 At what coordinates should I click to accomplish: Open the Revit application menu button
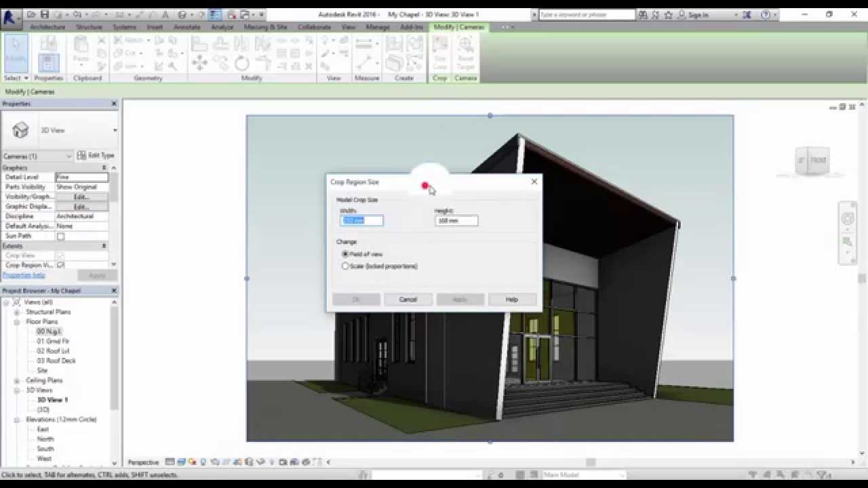click(11, 18)
